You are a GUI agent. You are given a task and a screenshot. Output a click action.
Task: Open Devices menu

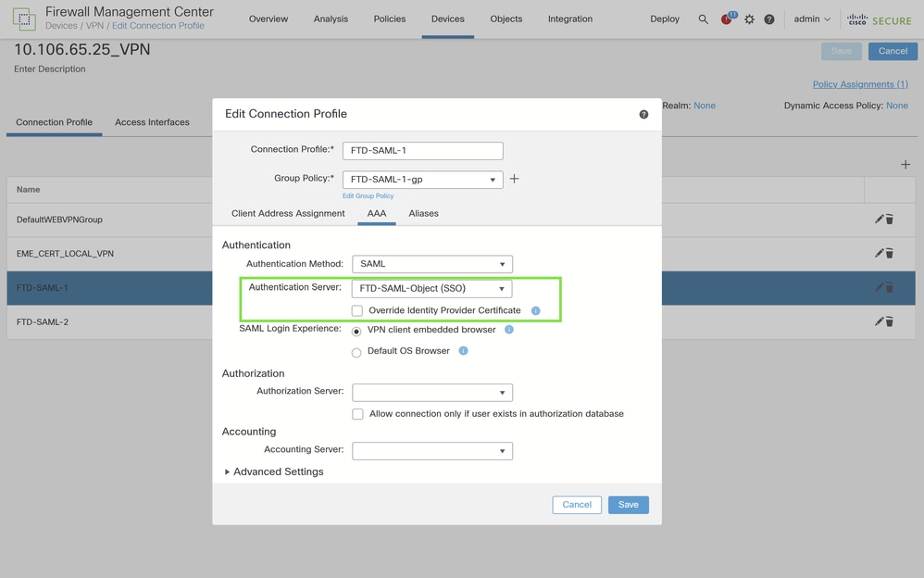tap(448, 19)
